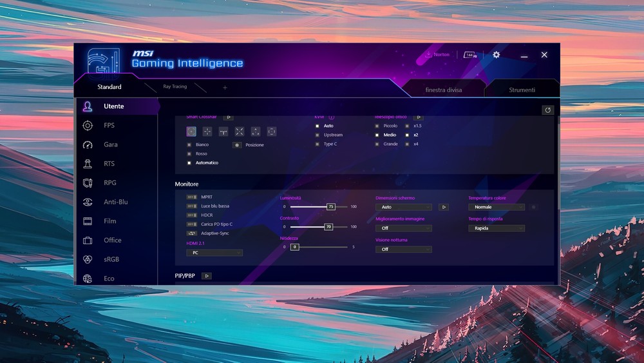Select the second plus-shaped crosshair style

point(207,132)
